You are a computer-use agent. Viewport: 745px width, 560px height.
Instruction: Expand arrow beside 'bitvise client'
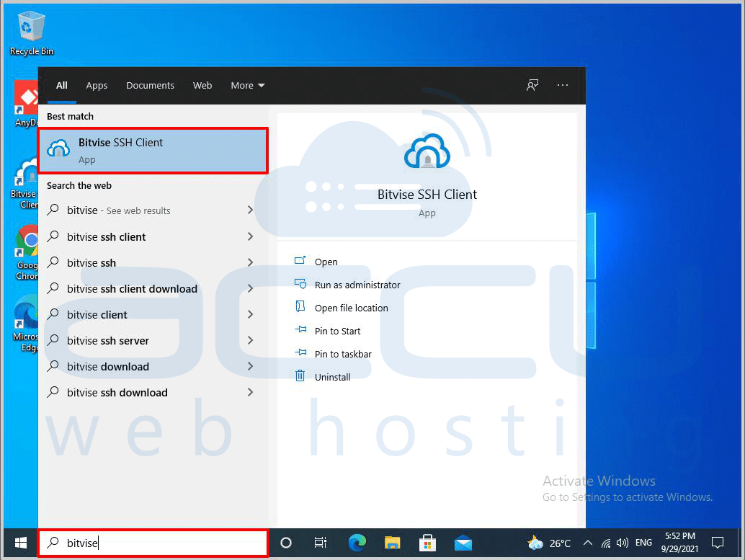(x=251, y=314)
